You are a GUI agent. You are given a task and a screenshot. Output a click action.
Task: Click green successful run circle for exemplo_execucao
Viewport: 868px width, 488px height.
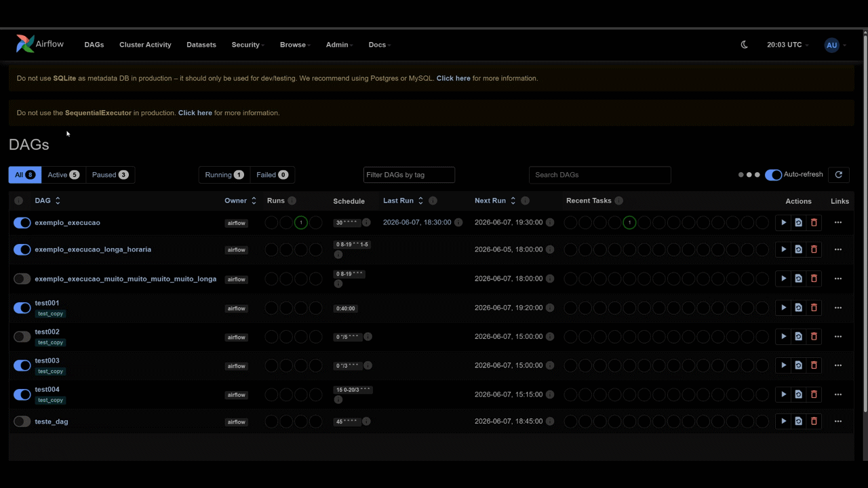(301, 222)
